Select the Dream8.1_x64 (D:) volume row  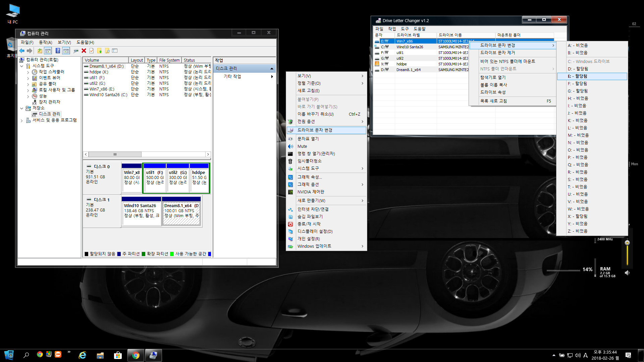pyautogui.click(x=147, y=66)
